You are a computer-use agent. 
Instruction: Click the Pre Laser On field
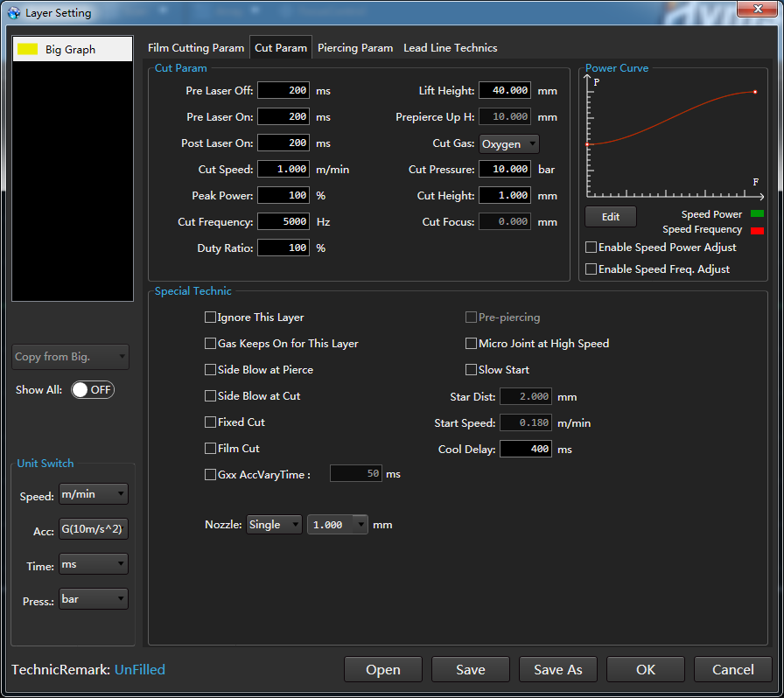[x=283, y=116]
